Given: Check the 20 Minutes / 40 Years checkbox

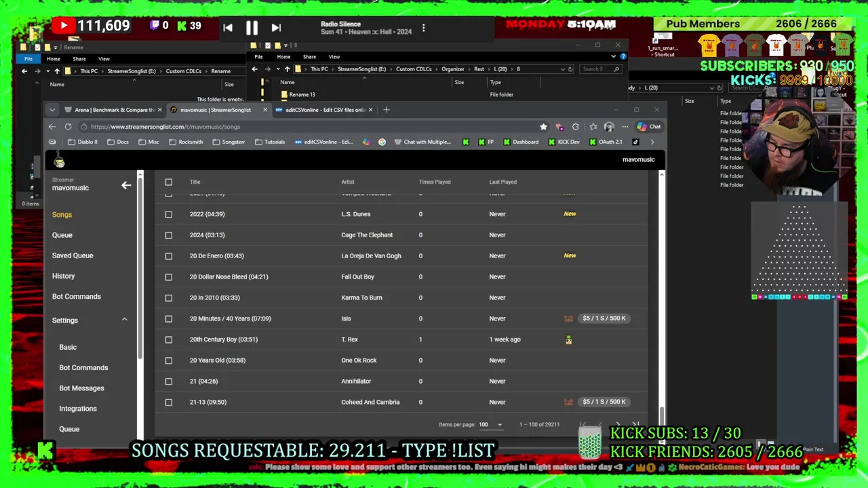Looking at the screenshot, I should tap(169, 319).
